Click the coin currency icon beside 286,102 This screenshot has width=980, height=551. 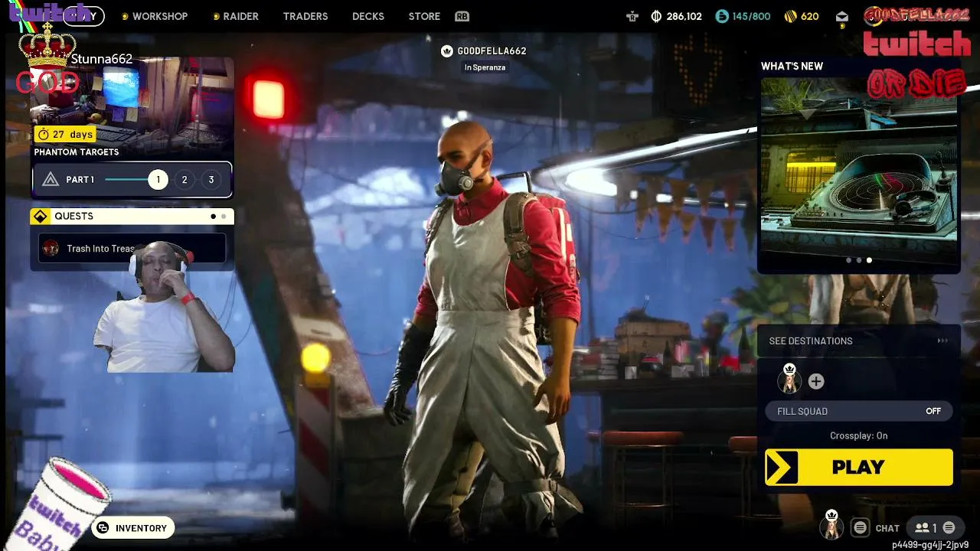pyautogui.click(x=656, y=16)
